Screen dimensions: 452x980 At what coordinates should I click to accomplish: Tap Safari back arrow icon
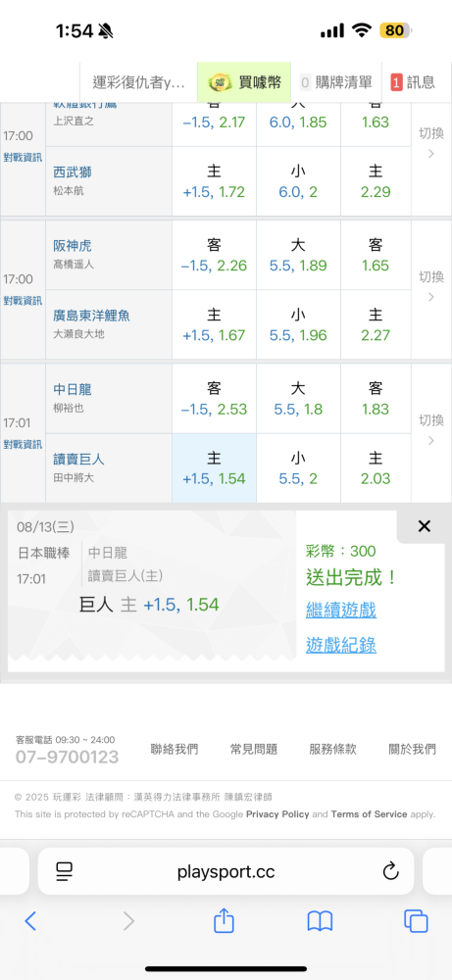(30, 920)
